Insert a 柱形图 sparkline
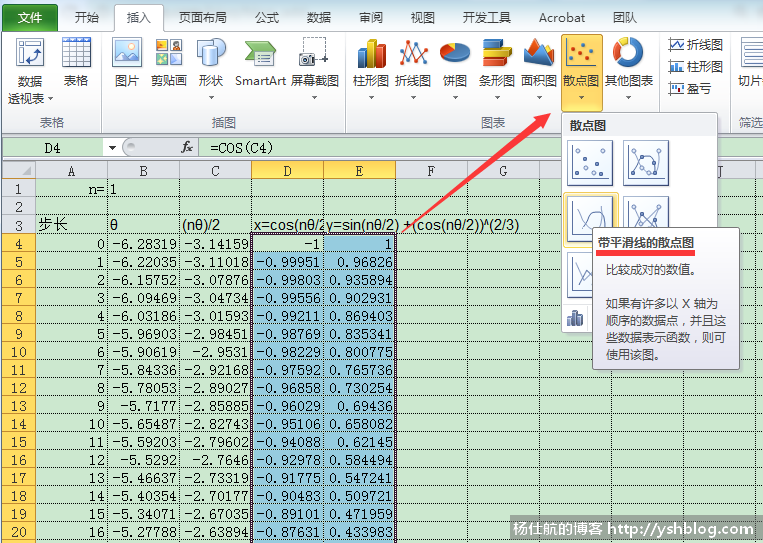 tap(696, 66)
